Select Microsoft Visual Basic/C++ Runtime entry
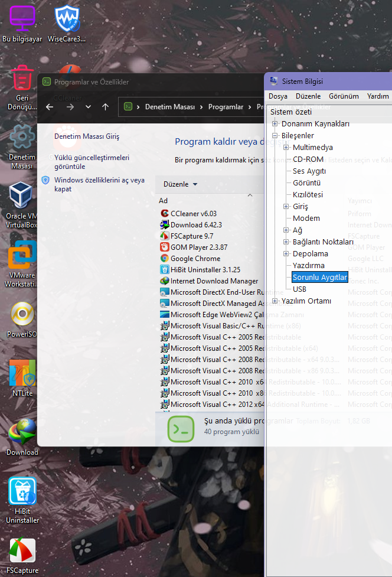This screenshot has height=577, width=392. pyautogui.click(x=212, y=326)
